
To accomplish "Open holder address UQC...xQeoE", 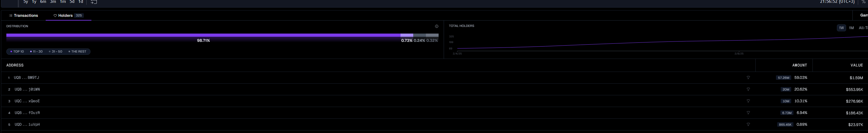I will [27, 101].
